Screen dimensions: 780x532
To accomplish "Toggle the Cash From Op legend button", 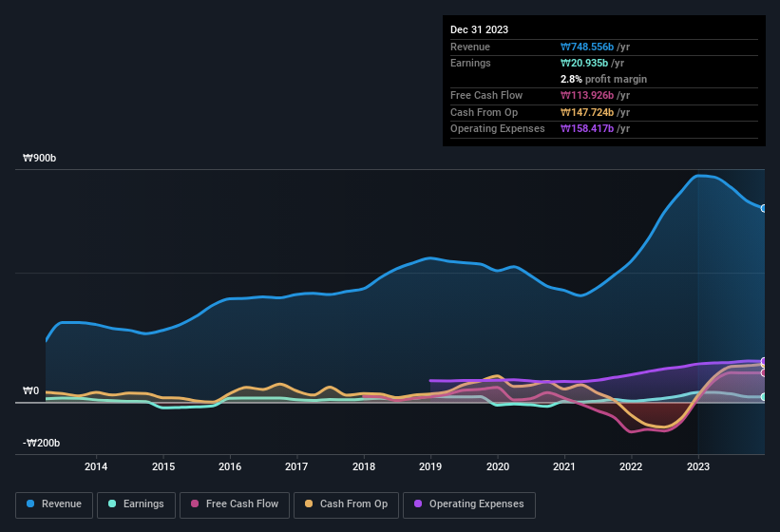I will click(346, 504).
